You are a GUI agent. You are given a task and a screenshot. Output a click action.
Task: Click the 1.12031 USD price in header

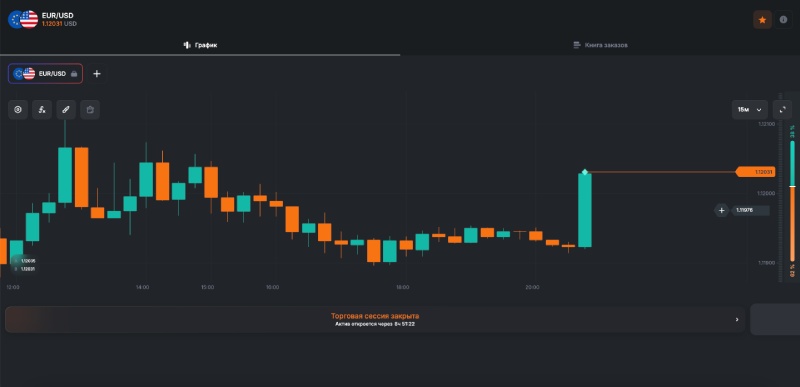tap(59, 24)
